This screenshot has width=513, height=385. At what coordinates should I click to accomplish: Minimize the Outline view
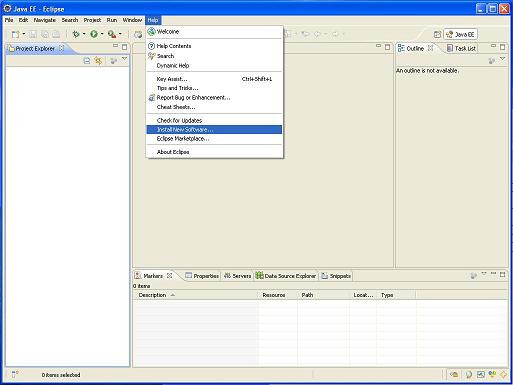tap(494, 46)
